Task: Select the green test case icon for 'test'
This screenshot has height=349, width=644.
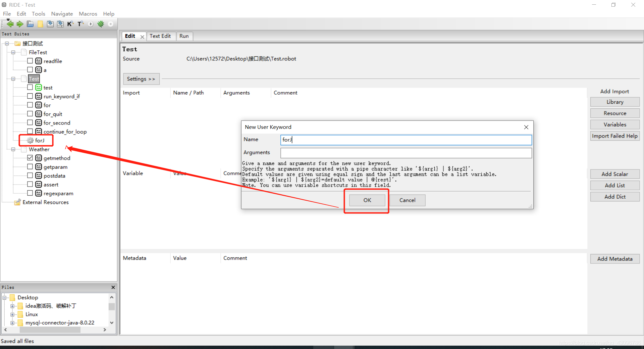Action: [39, 87]
